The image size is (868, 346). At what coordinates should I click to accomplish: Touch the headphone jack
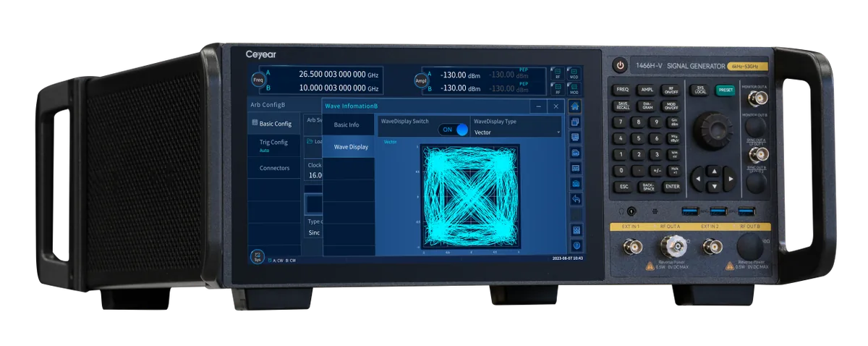pyautogui.click(x=631, y=212)
